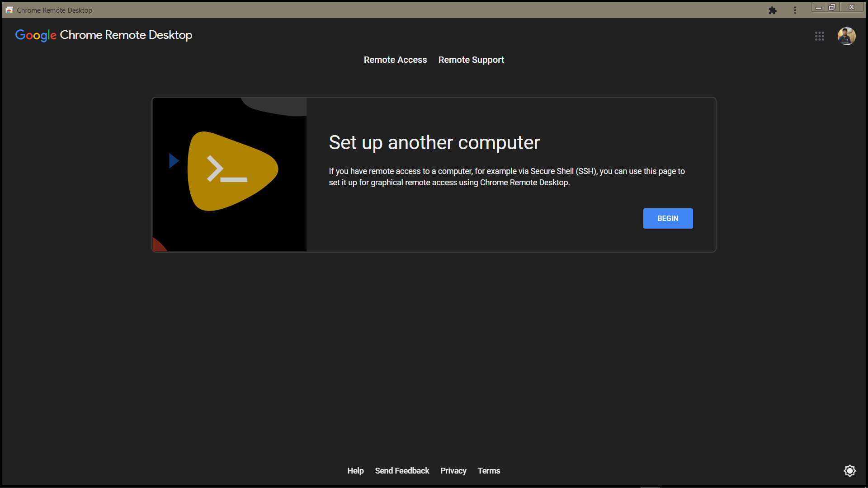Image resolution: width=868 pixels, height=488 pixels.
Task: Open the Privacy link
Action: pyautogui.click(x=453, y=471)
